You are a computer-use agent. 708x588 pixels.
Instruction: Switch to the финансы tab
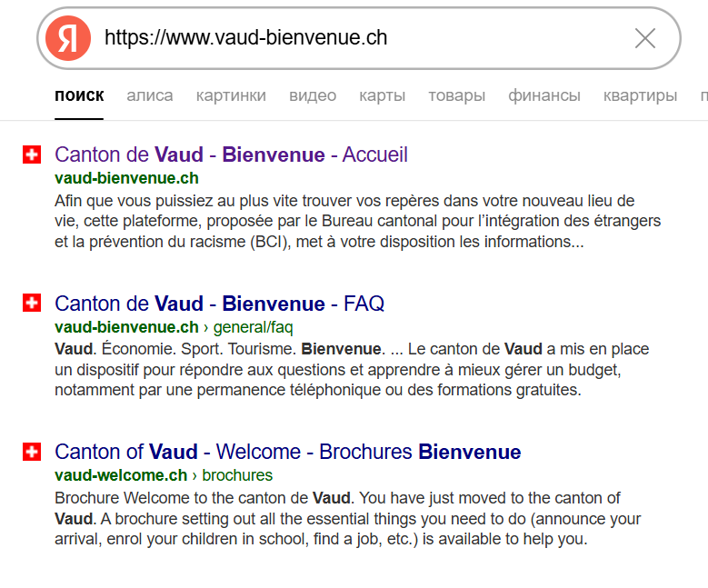(543, 95)
